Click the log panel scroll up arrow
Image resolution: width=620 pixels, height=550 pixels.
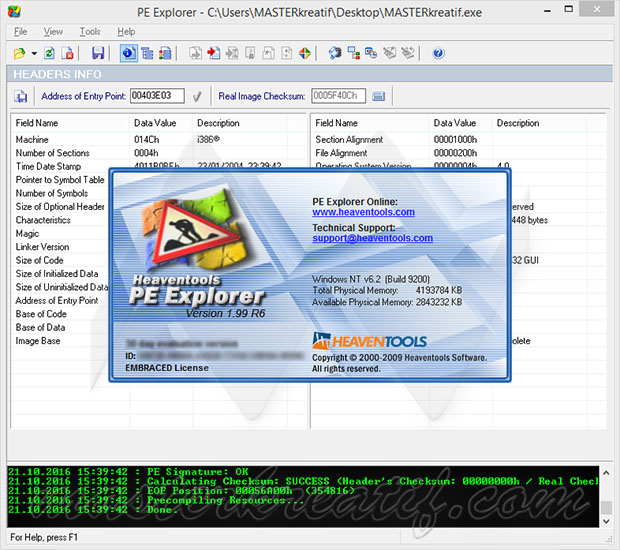pos(606,473)
